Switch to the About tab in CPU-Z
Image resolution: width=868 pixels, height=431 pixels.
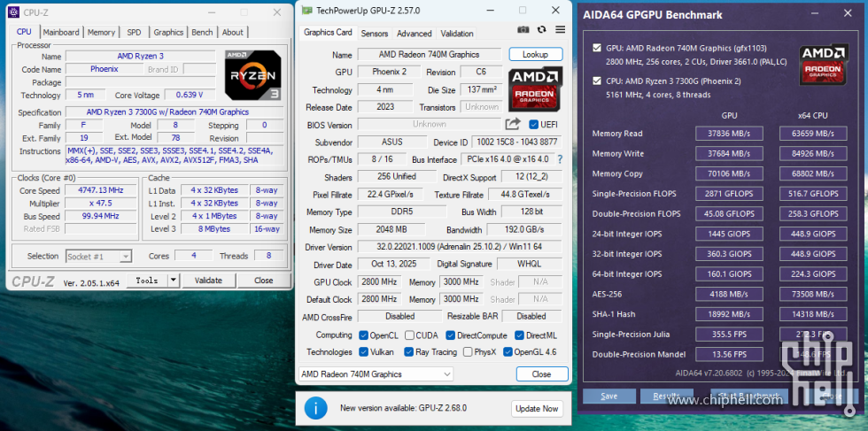point(232,32)
